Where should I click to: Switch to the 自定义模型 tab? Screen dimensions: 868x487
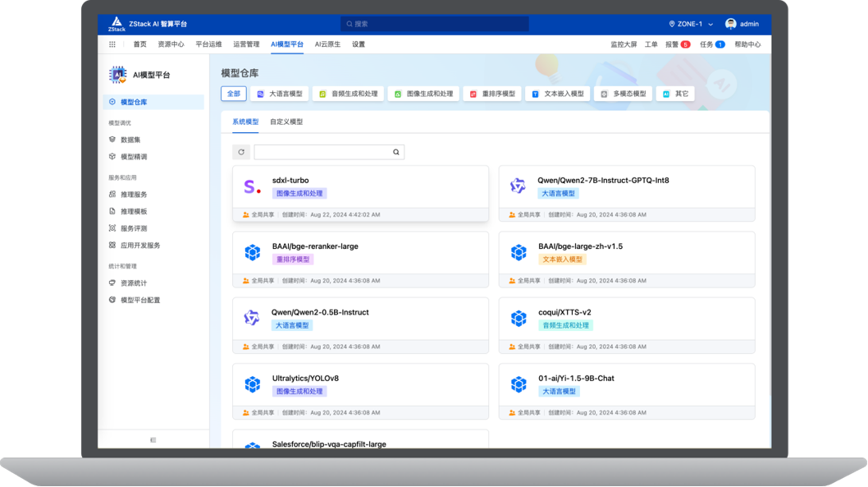pyautogui.click(x=286, y=122)
